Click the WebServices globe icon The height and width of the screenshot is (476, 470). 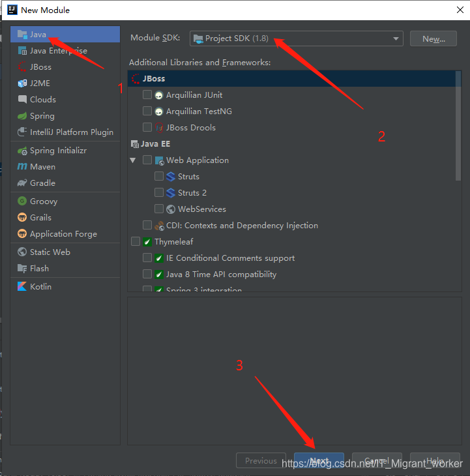pos(171,209)
